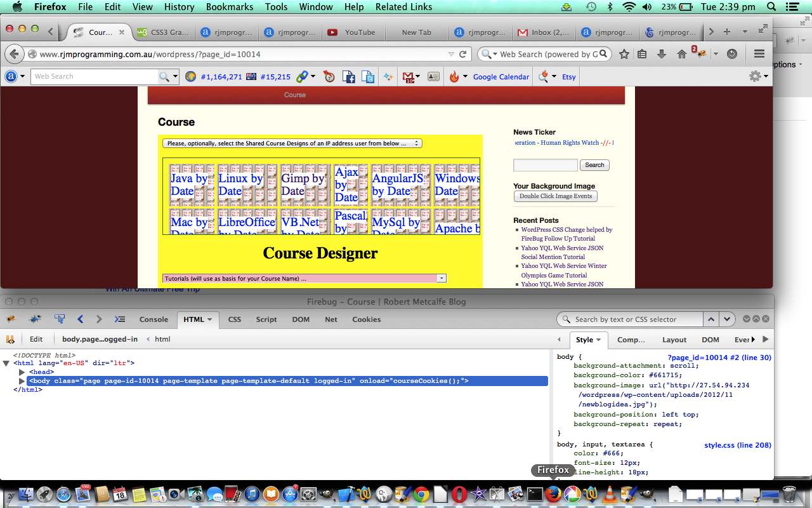The height and width of the screenshot is (508, 812).
Task: Open WordPress CSS Change recent post link
Action: 566,234
